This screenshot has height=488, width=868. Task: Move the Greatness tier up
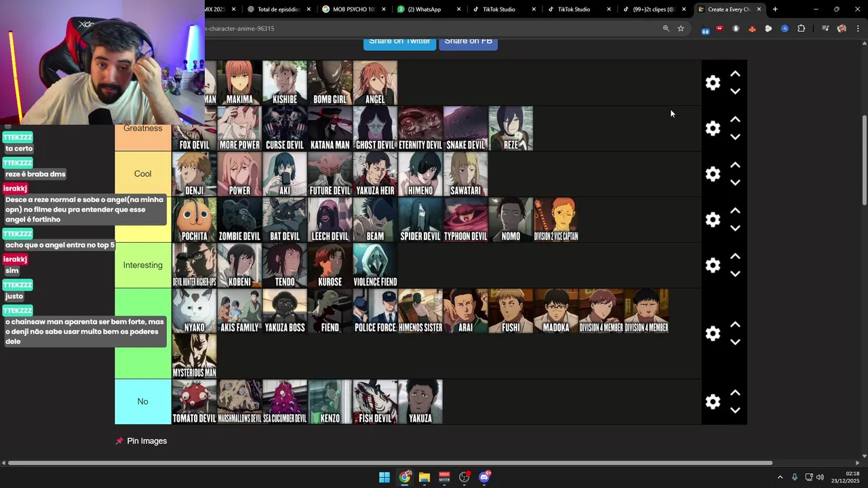point(735,119)
